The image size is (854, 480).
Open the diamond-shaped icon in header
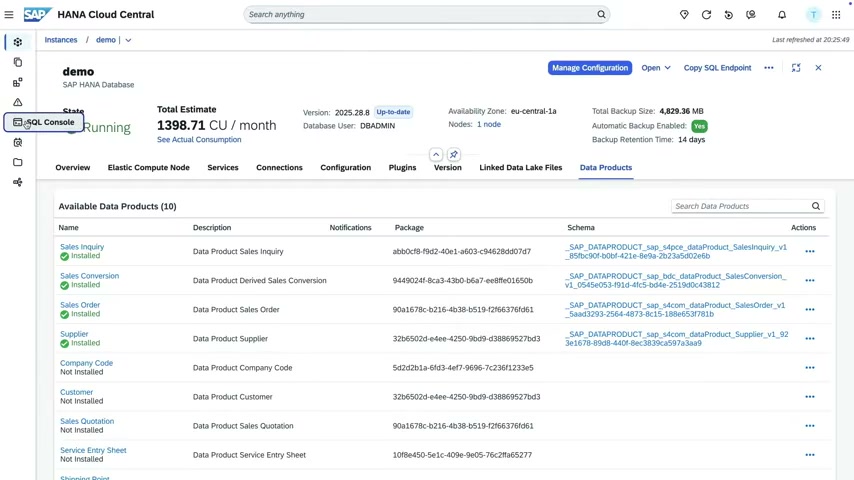pos(684,15)
